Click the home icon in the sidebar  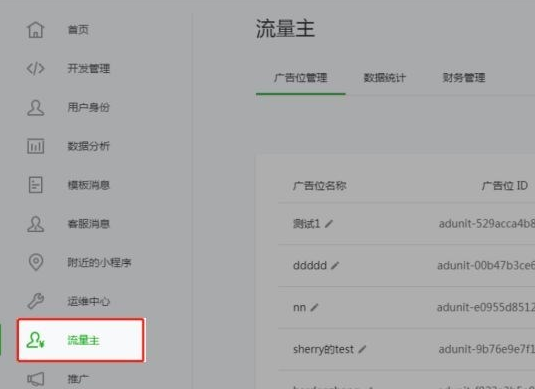pos(35,30)
